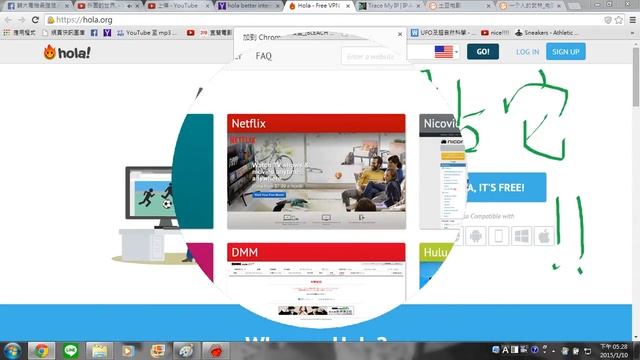The image size is (640, 360).
Task: Open the DMM site thumbnail
Action: (316, 282)
